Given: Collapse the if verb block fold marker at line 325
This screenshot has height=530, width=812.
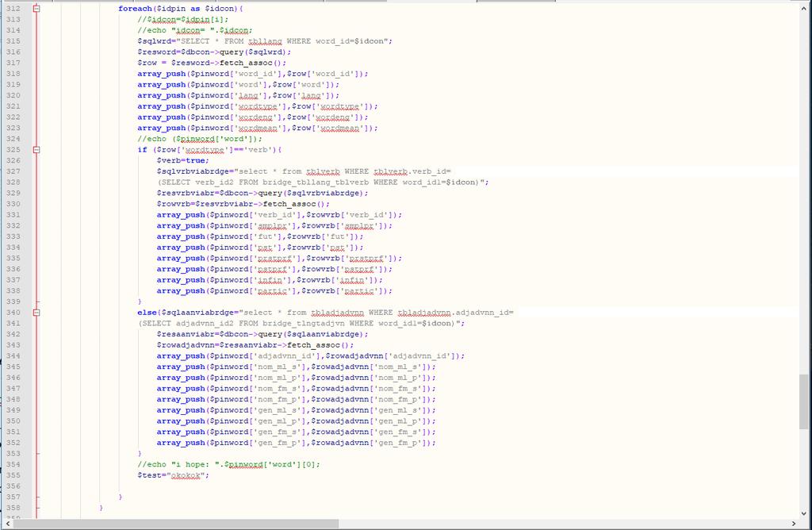Looking at the screenshot, I should 36,150.
